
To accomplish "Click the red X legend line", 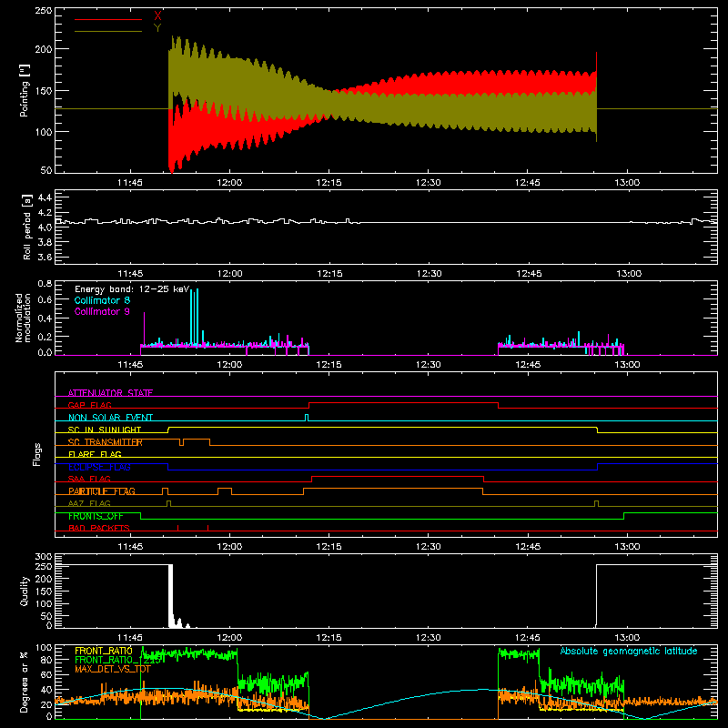I will coord(108,19).
